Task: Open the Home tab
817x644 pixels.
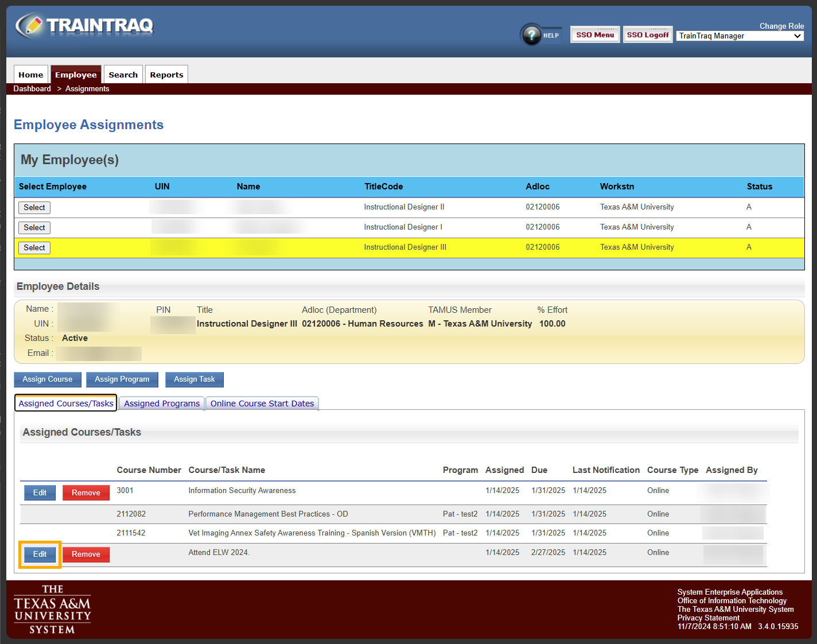Action: 31,75
